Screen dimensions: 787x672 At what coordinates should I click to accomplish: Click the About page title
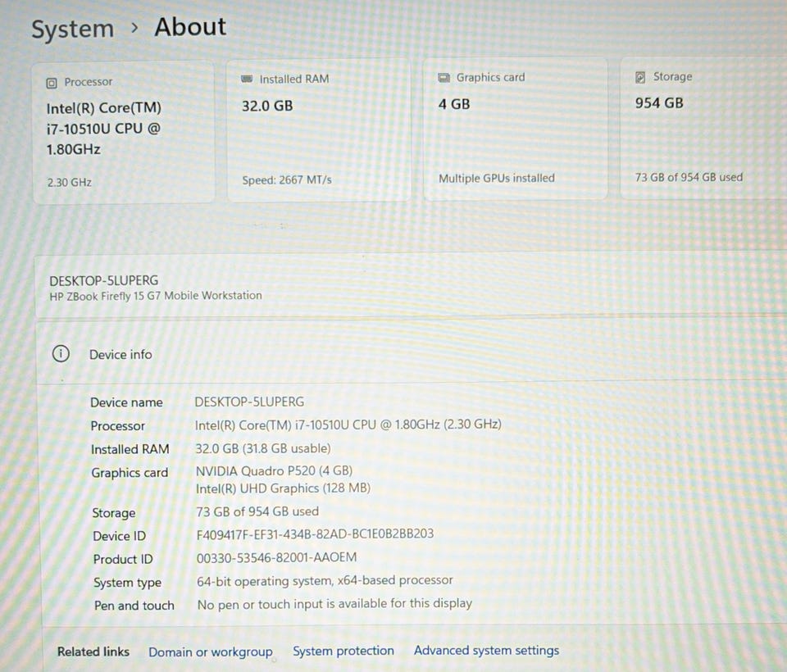coord(190,26)
